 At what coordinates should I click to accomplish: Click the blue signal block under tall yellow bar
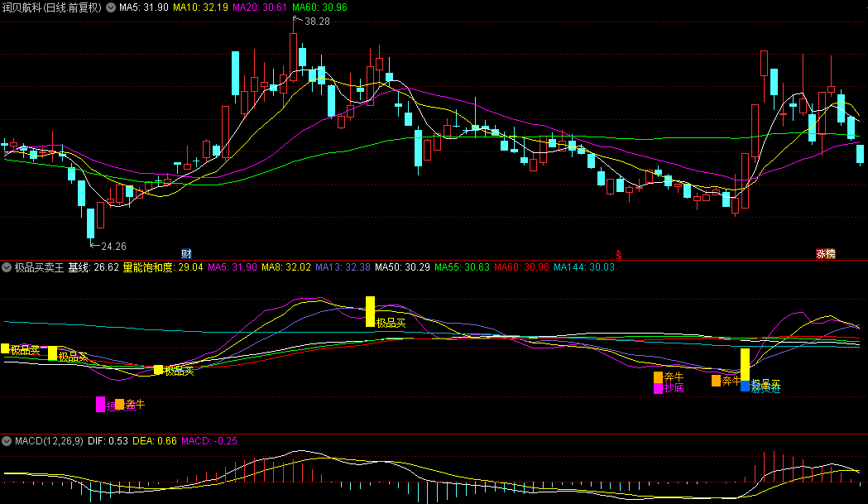(745, 386)
